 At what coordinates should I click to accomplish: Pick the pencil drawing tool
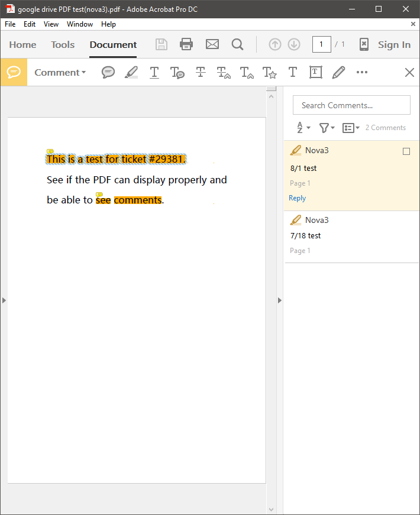click(338, 72)
